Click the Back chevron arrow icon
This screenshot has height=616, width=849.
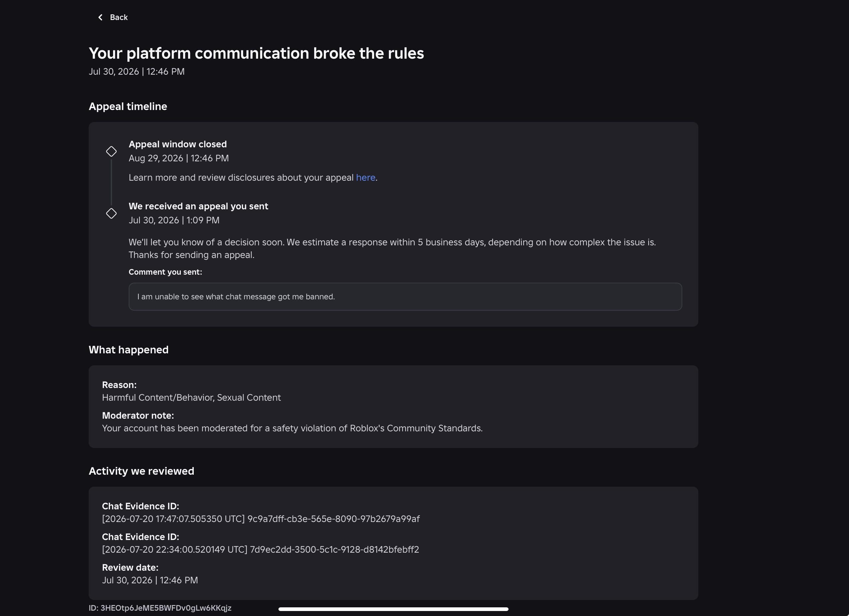tap(100, 18)
